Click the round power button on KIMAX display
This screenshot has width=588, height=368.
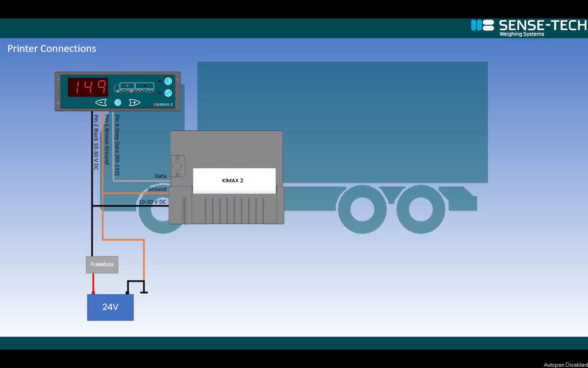coord(118,103)
